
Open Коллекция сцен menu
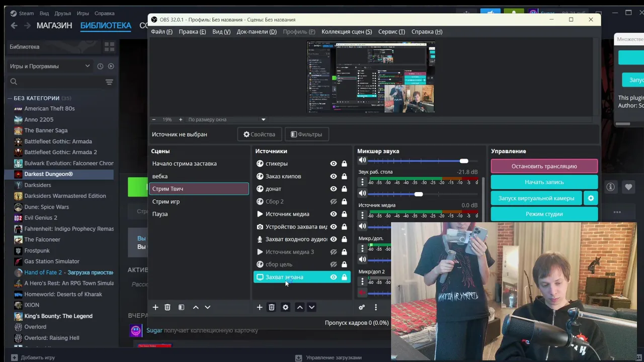pyautogui.click(x=347, y=32)
